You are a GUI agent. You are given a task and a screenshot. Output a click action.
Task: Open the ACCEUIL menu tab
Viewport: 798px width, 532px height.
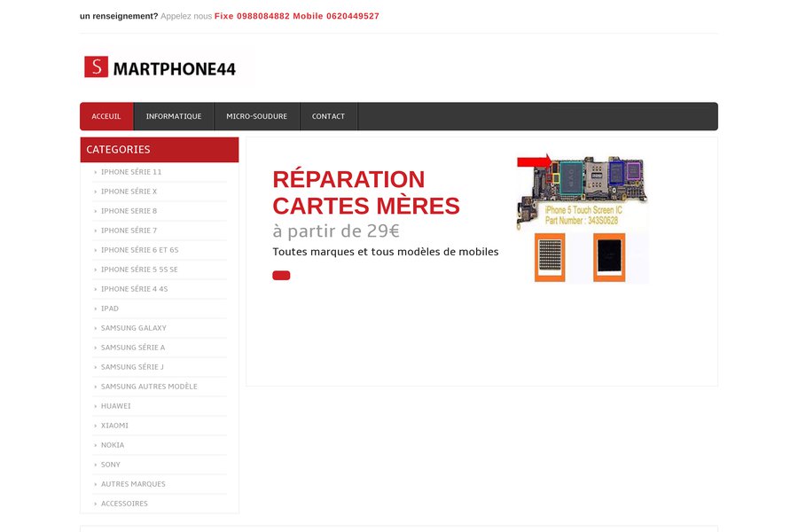[x=106, y=116]
